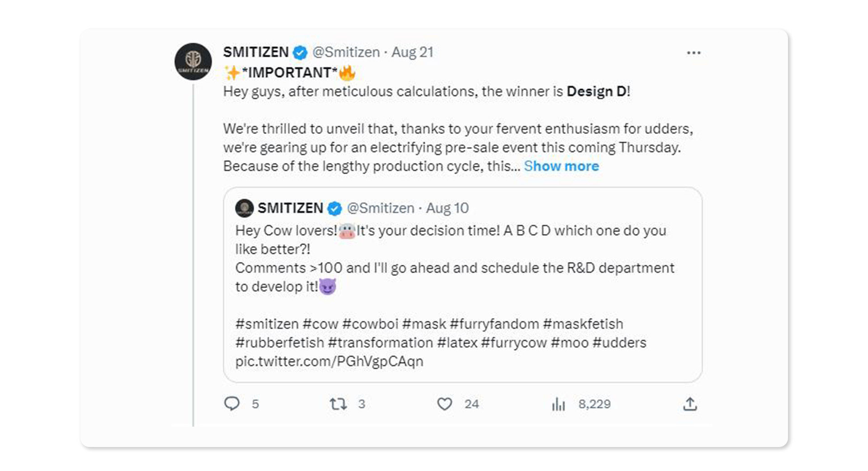This screenshot has width=868, height=471.
Task: Open SMITIZEN's large profile avatar
Action: pos(193,62)
